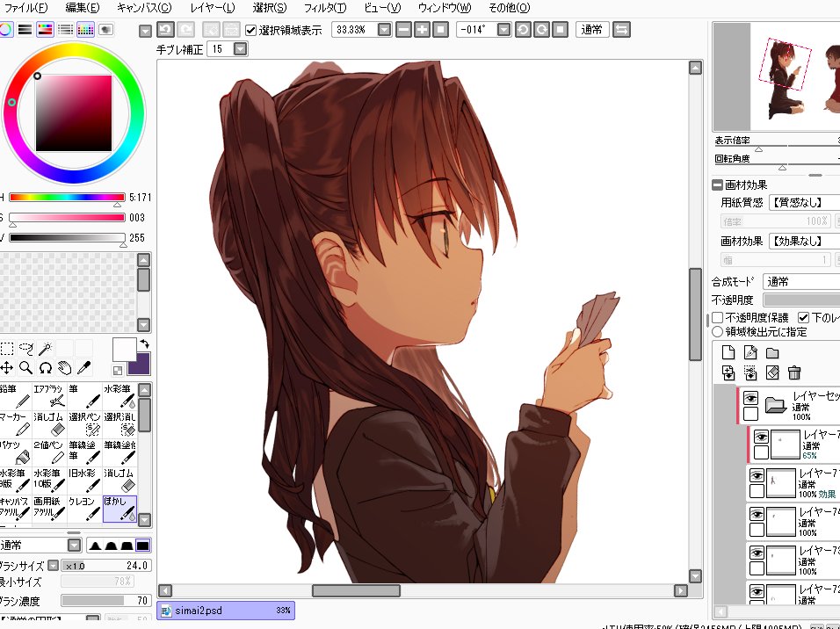This screenshot has height=629, width=840.
Task: Hide the レイヤーセット folder with eye icon
Action: coord(750,398)
